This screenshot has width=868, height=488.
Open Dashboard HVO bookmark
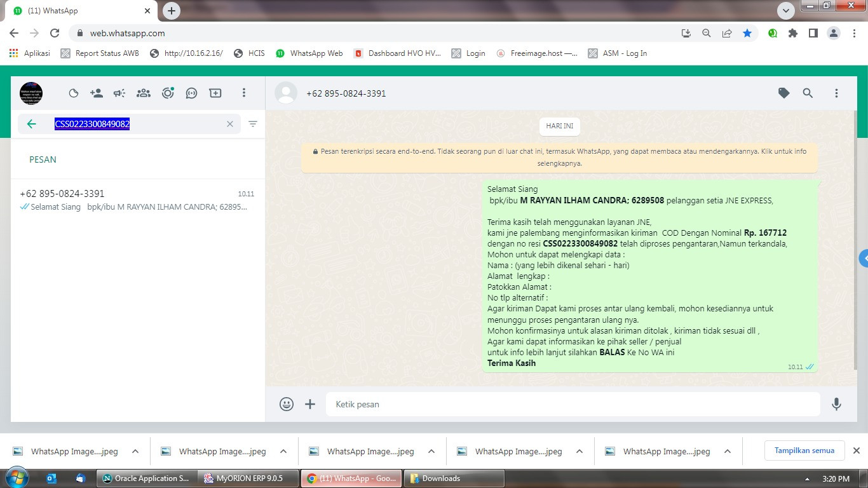pos(397,53)
